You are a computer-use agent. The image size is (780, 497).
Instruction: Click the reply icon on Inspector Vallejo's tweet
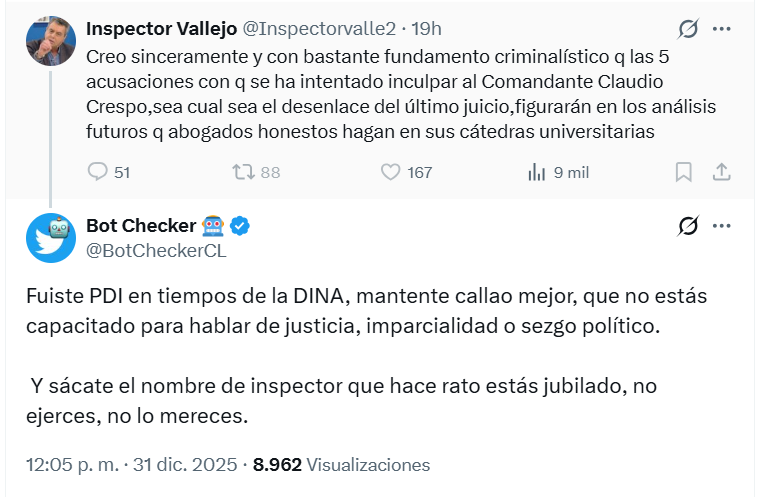pos(98,172)
